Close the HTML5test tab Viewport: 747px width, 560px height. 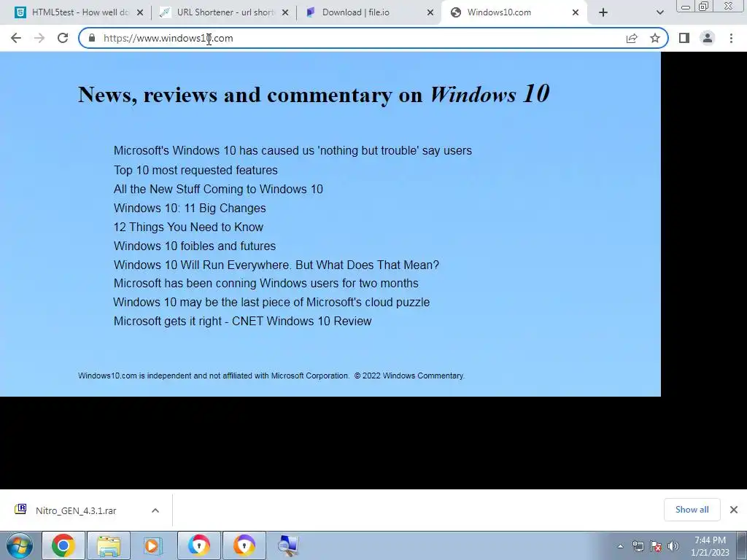(140, 12)
